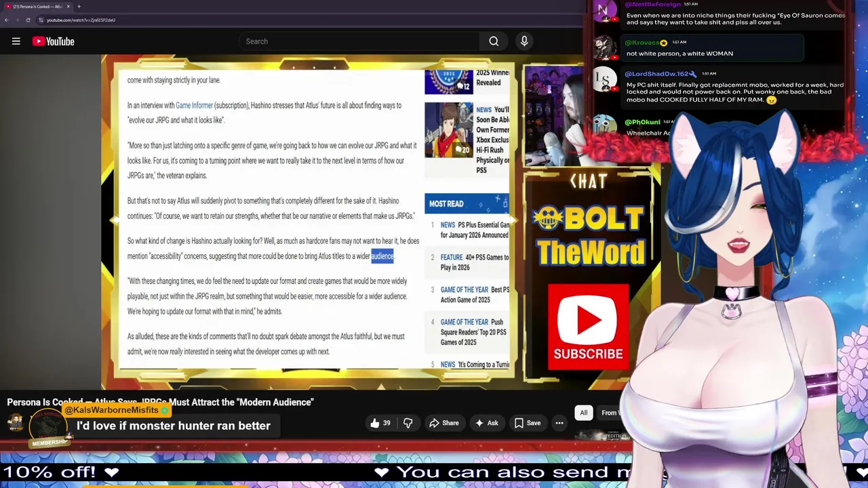
Task: Open 'Best PS5 Action Game of 2025' link
Action: [x=474, y=295]
